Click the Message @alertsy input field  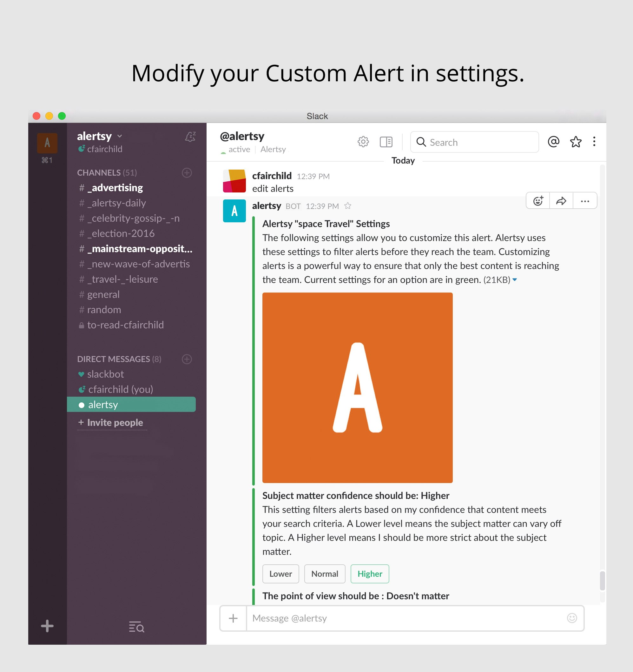point(372,618)
